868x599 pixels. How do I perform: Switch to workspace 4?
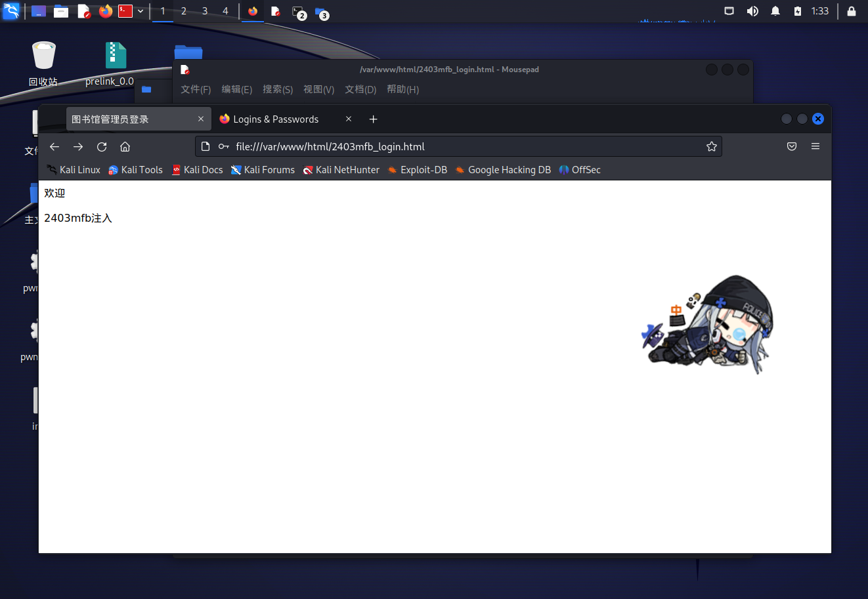pyautogui.click(x=225, y=11)
